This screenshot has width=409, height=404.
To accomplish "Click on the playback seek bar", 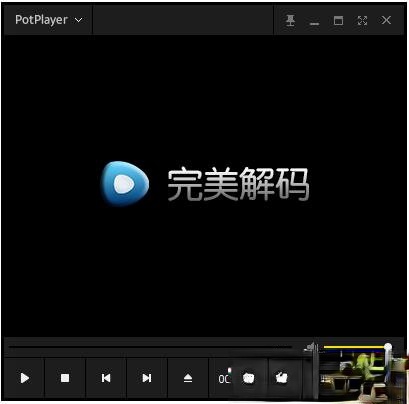I will [x=150, y=347].
